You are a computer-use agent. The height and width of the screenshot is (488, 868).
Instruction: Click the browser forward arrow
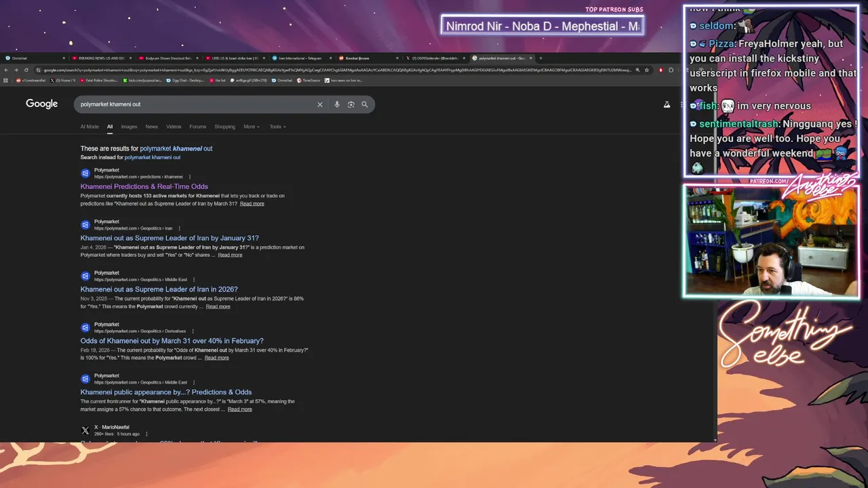[x=16, y=70]
